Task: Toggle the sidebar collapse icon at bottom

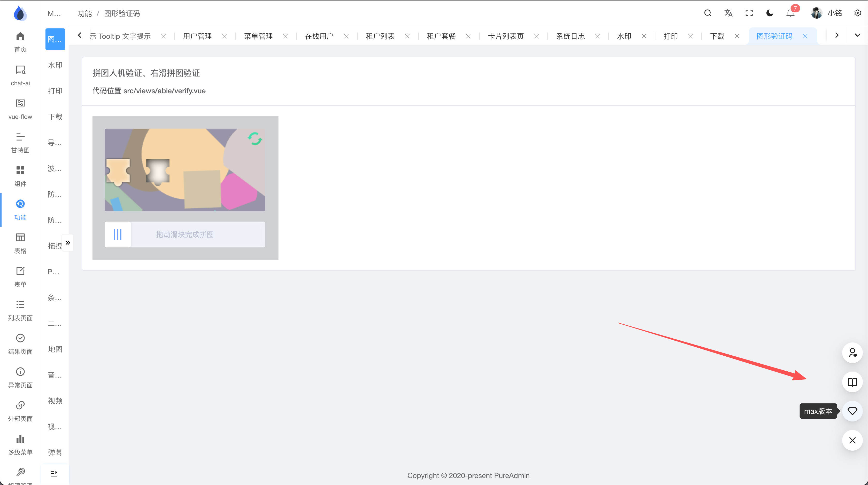Action: click(53, 474)
